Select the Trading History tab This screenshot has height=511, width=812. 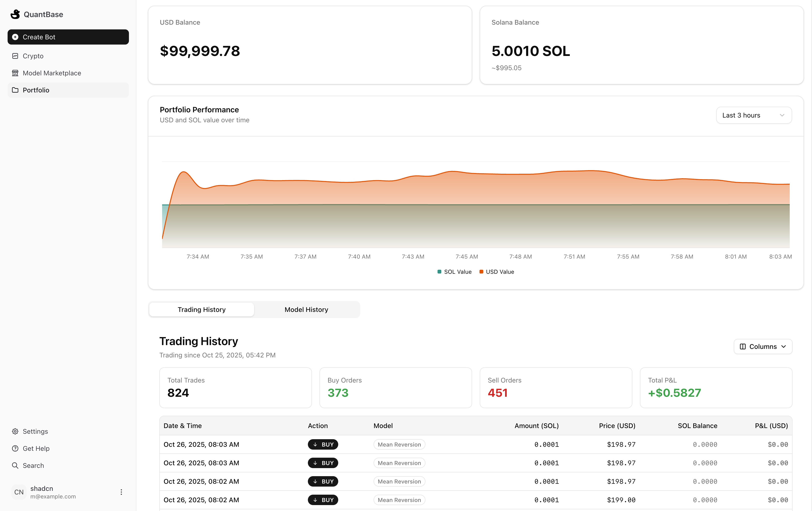[202, 310]
